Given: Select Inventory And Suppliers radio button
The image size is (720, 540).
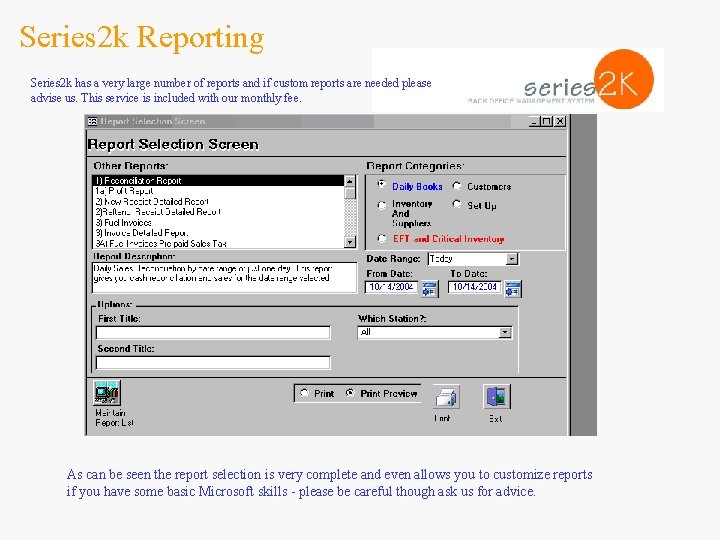Looking at the screenshot, I should [x=382, y=205].
